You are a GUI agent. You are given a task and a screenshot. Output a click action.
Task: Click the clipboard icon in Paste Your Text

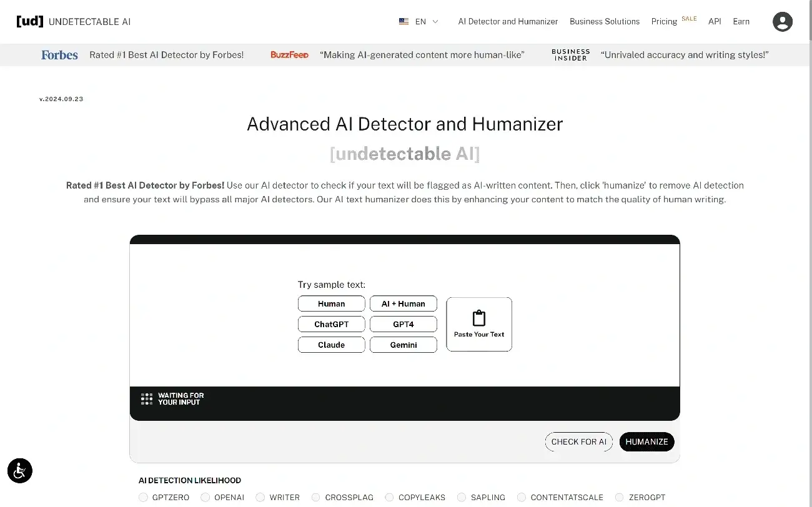[479, 318]
